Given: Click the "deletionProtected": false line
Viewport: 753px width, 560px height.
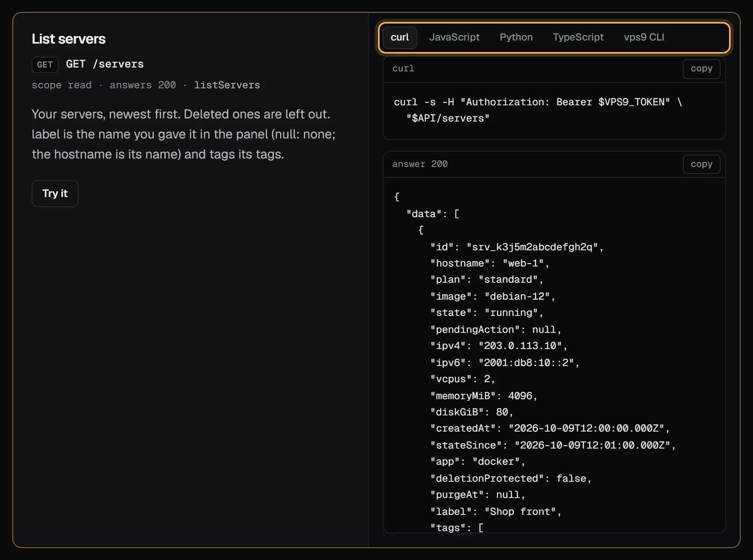Looking at the screenshot, I should click(x=511, y=479).
